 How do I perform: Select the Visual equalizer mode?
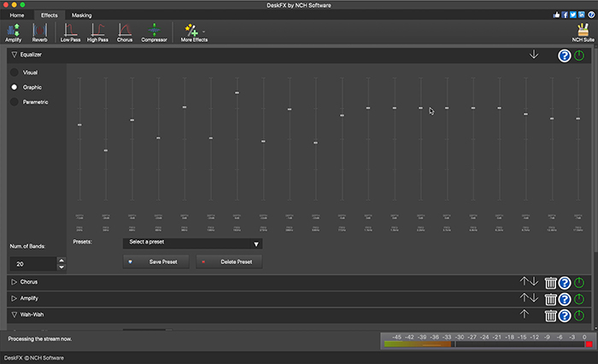click(15, 73)
